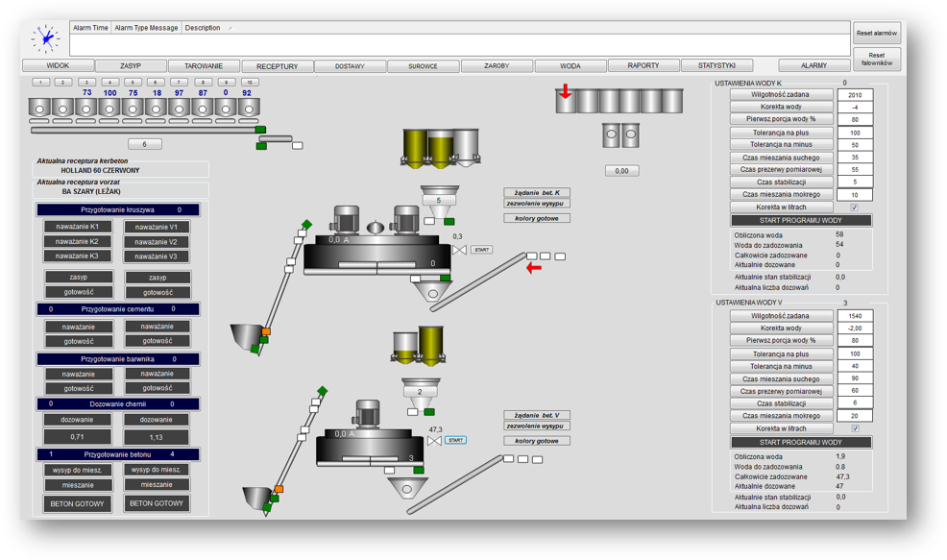Click żądanie bet. V button
The height and width of the screenshot is (560, 947).
pos(537,415)
